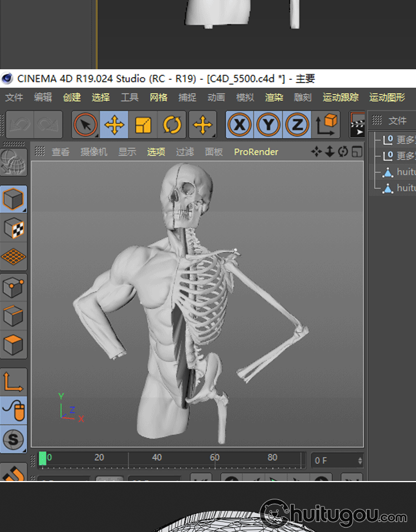Select the Live Selection arrow tool

tap(85, 125)
